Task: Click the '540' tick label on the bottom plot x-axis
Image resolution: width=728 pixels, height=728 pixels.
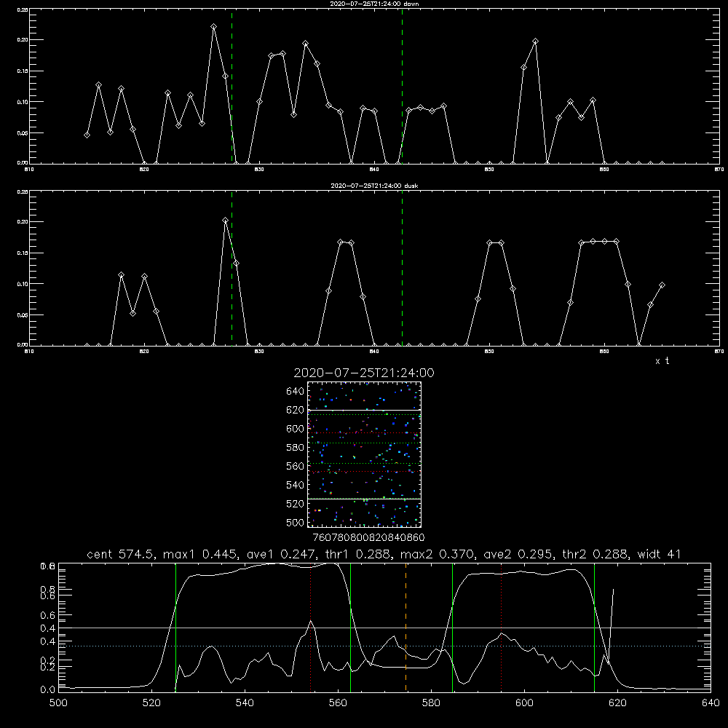Action: click(245, 703)
